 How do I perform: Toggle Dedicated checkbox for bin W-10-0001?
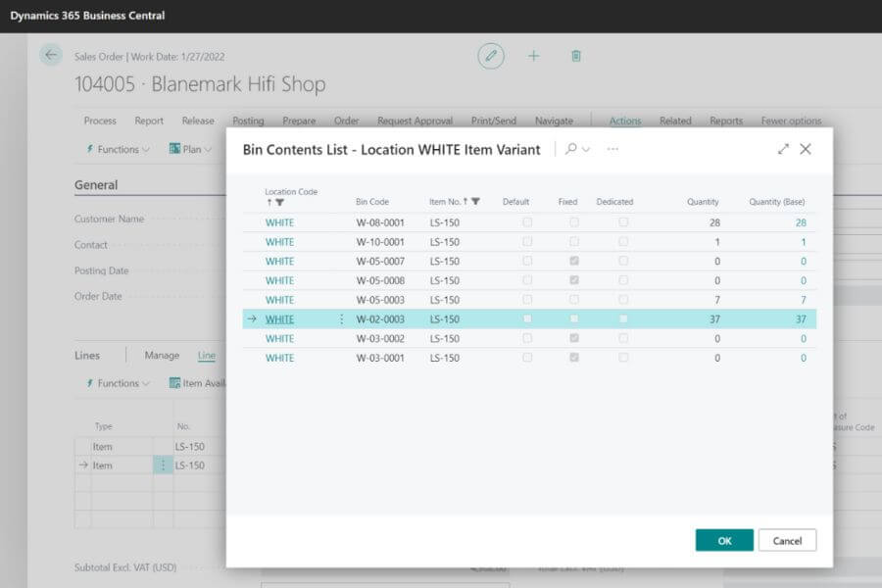(623, 241)
